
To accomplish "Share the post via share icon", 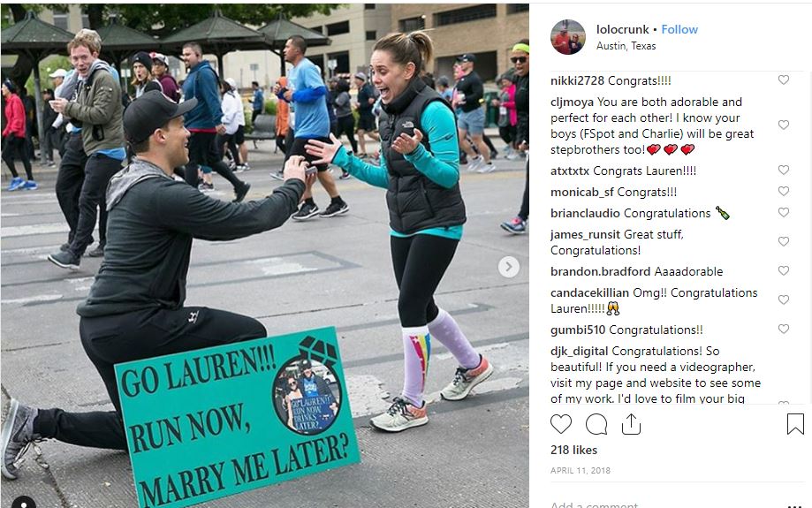I will [631, 423].
